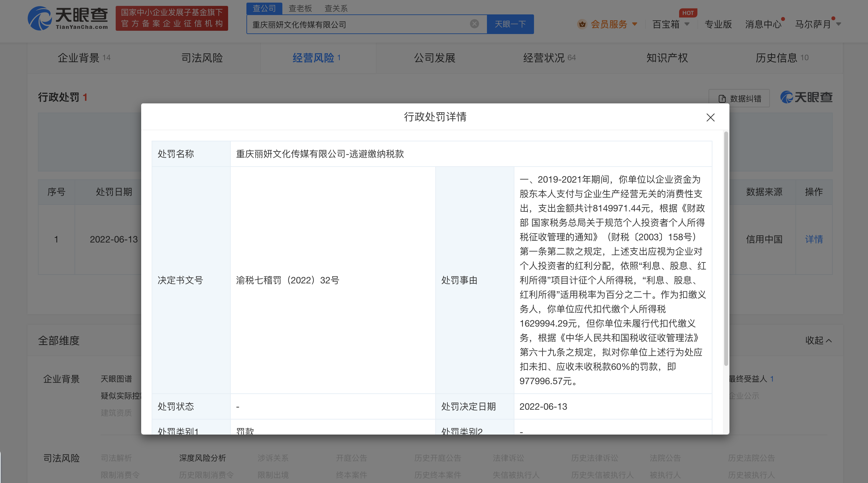Switch to the 查老板 search tab

click(300, 8)
